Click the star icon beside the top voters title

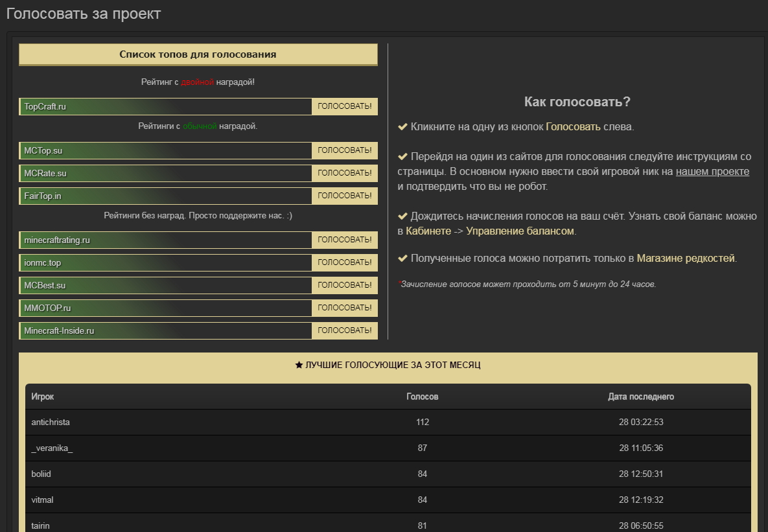pyautogui.click(x=299, y=365)
